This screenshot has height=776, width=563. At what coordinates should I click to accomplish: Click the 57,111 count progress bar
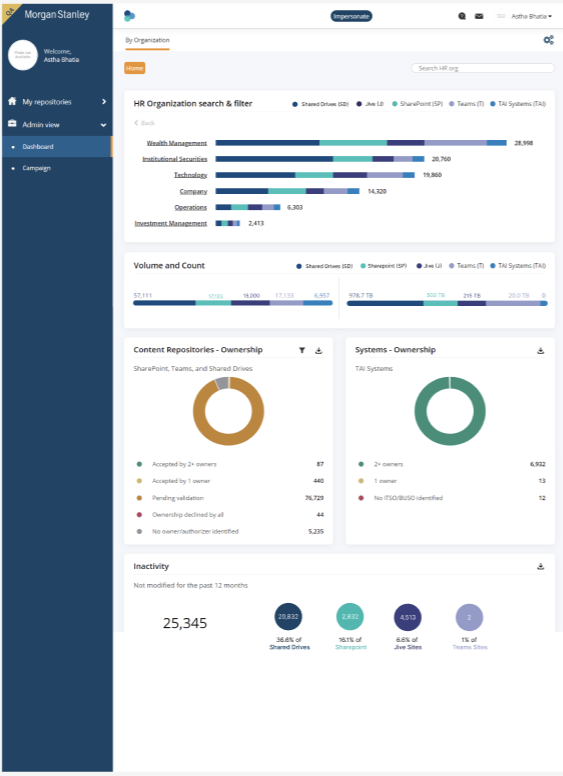(233, 303)
